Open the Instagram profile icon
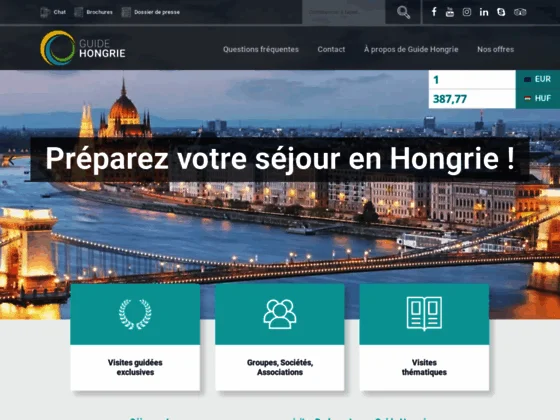 tap(467, 12)
